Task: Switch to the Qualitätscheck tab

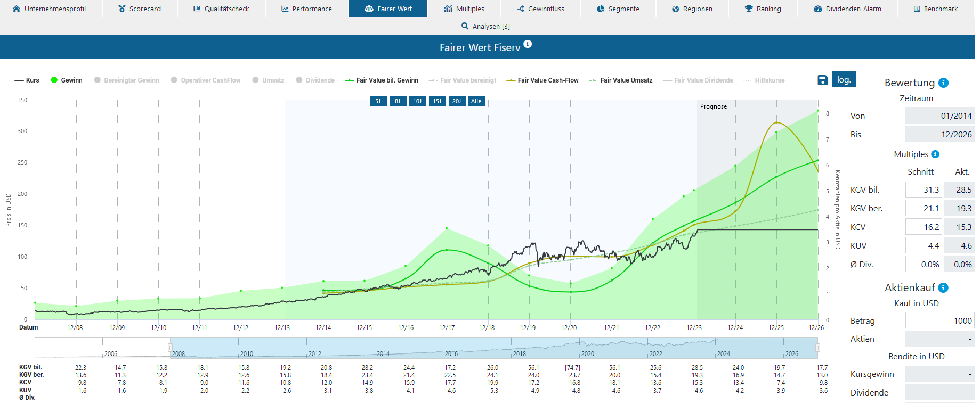Action: (x=221, y=9)
